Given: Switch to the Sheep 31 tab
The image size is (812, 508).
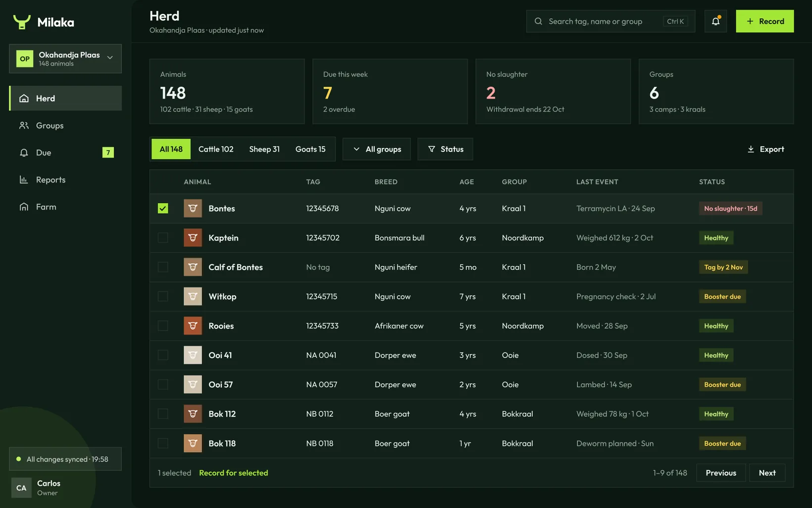Looking at the screenshot, I should tap(264, 149).
